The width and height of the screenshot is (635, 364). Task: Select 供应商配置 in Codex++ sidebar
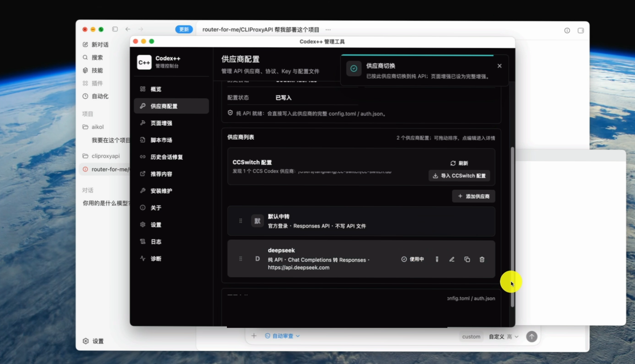click(171, 106)
